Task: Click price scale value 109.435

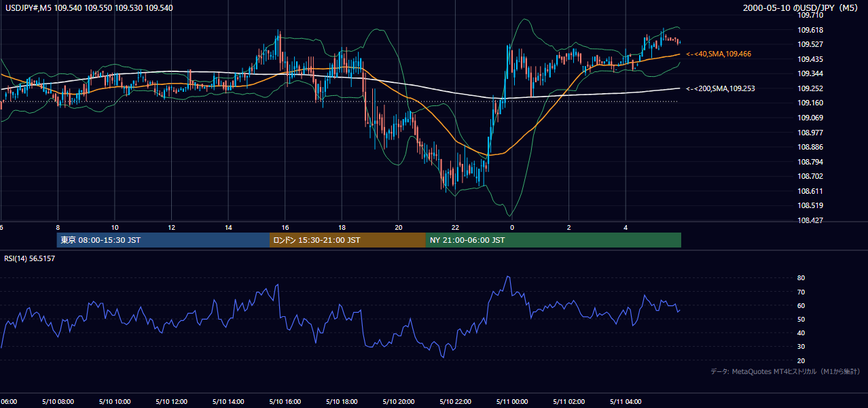Action: pyautogui.click(x=810, y=59)
